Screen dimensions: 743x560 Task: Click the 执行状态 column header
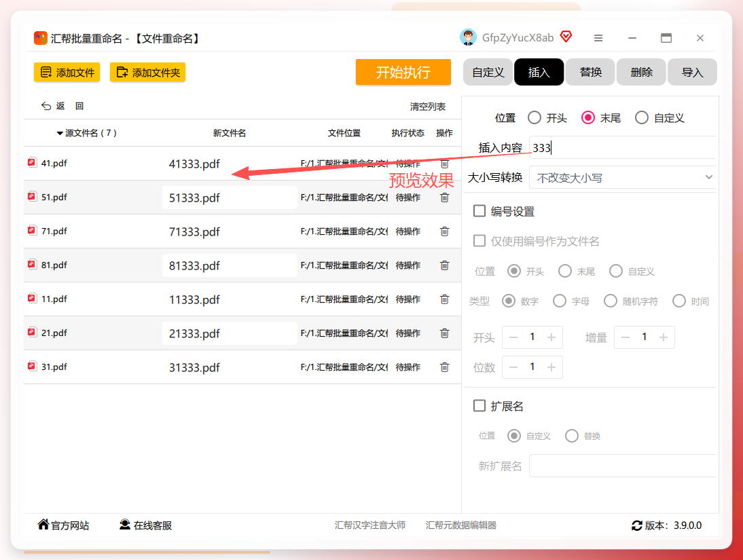[x=408, y=133]
